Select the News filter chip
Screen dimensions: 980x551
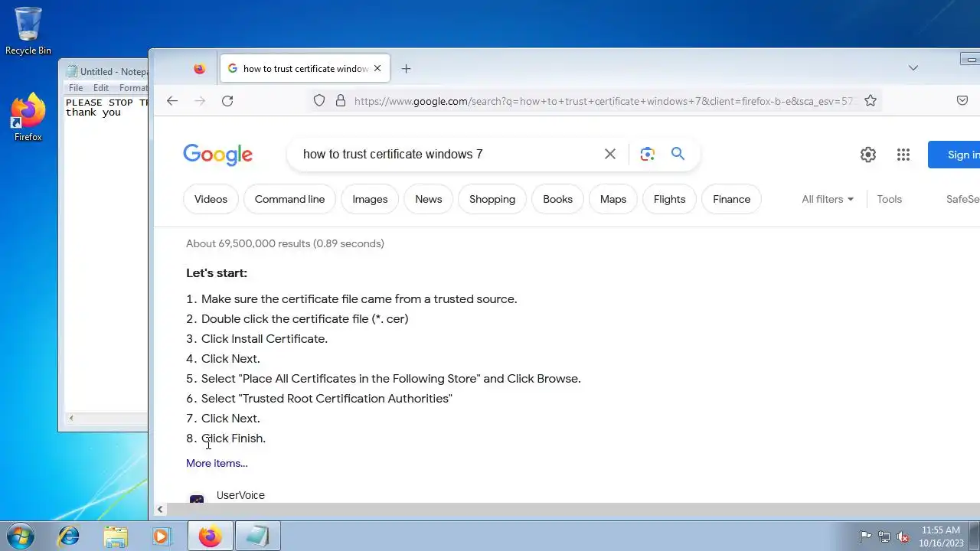tap(429, 199)
